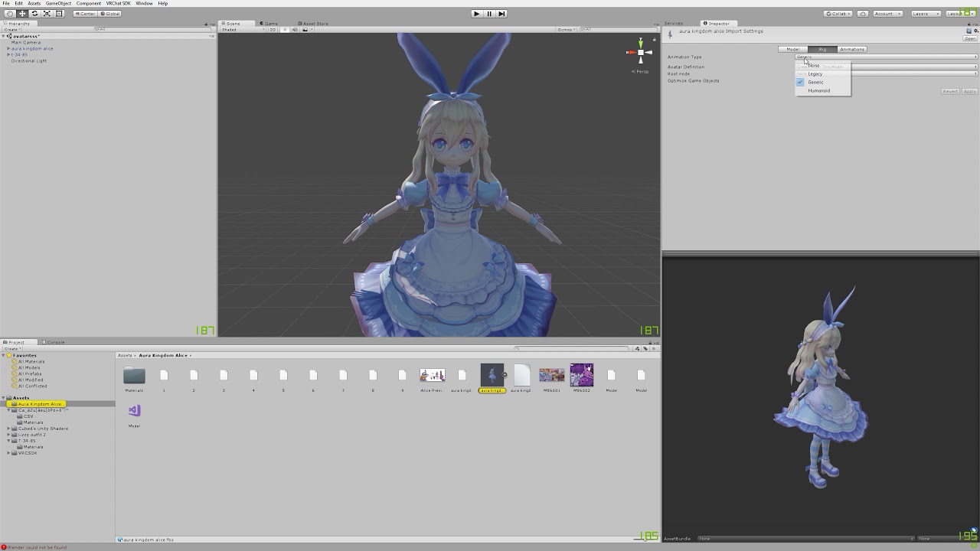This screenshot has height=551, width=980.
Task: Click the Step frame button
Action: 501,14
